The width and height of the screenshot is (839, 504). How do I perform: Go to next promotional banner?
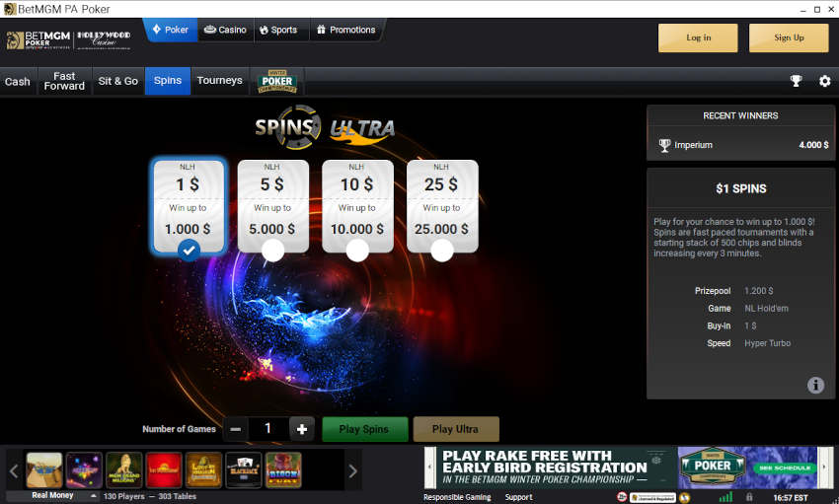(825, 468)
